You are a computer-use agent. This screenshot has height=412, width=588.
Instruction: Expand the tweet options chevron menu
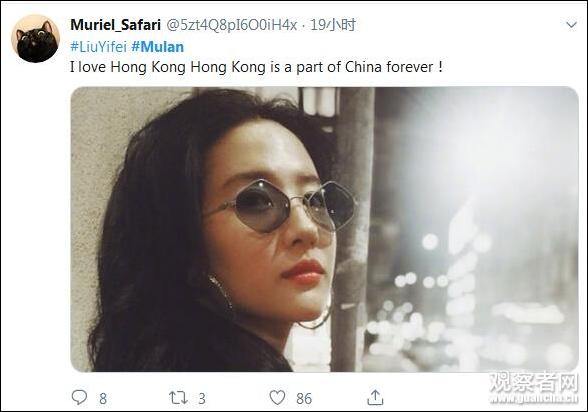click(x=571, y=25)
